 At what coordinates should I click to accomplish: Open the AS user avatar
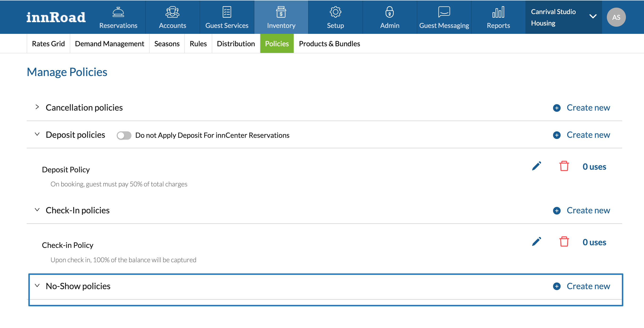(x=616, y=17)
